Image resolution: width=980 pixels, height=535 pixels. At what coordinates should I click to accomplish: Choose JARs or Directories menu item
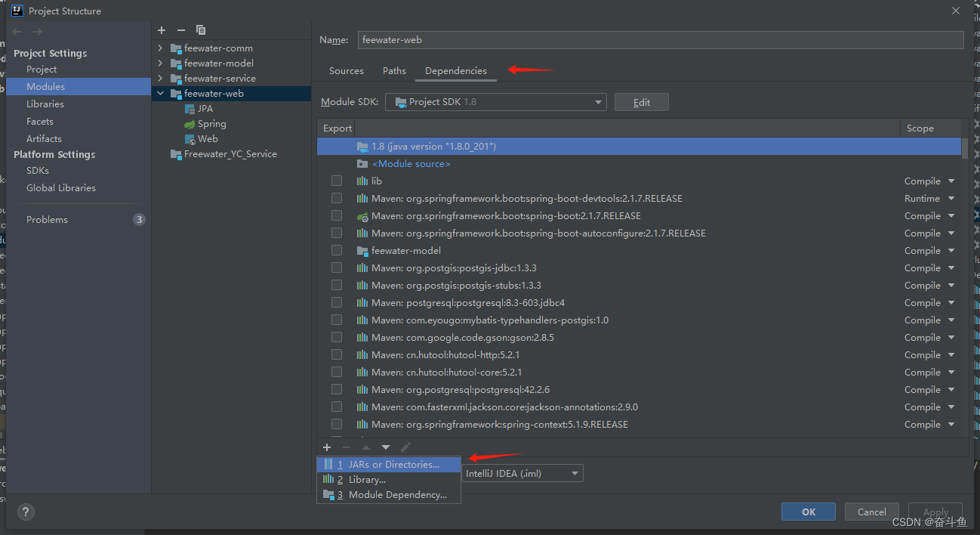[389, 465]
